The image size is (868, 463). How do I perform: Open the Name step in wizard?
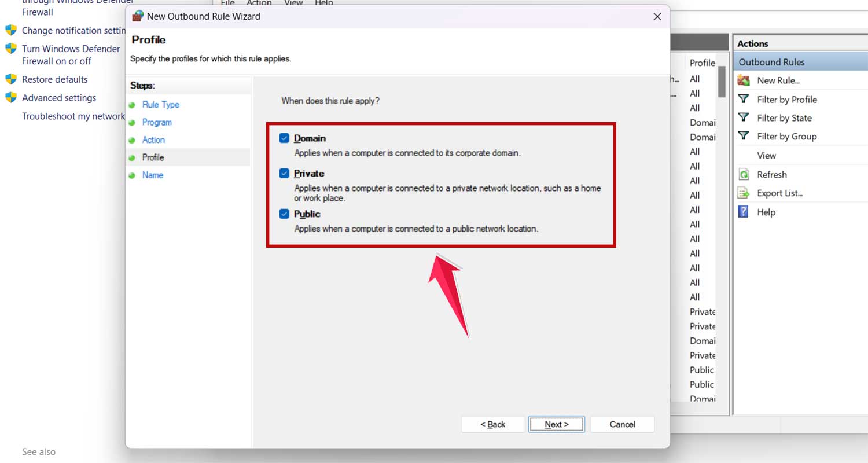click(x=153, y=175)
